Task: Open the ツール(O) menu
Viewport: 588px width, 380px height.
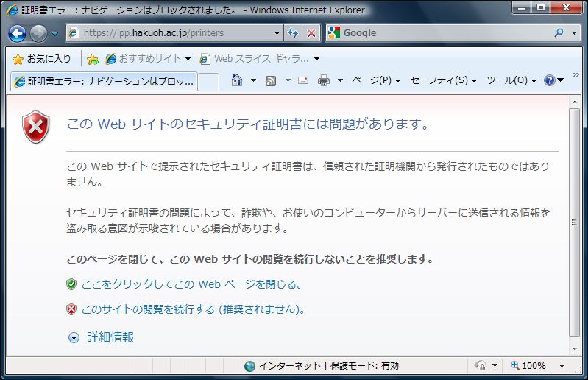Action: point(511,80)
